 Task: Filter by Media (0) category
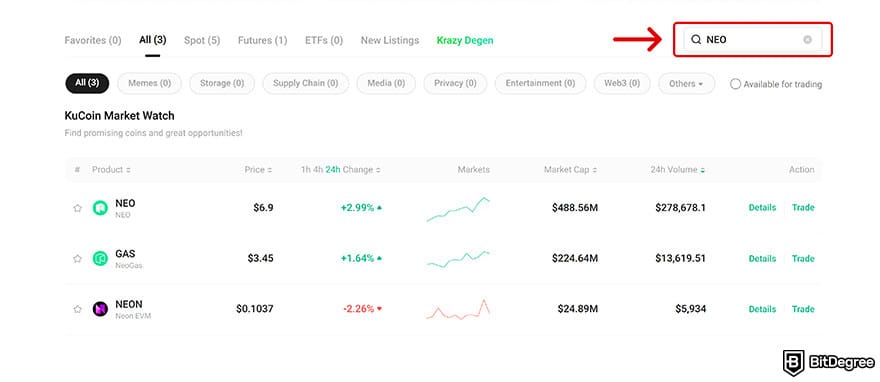click(386, 83)
